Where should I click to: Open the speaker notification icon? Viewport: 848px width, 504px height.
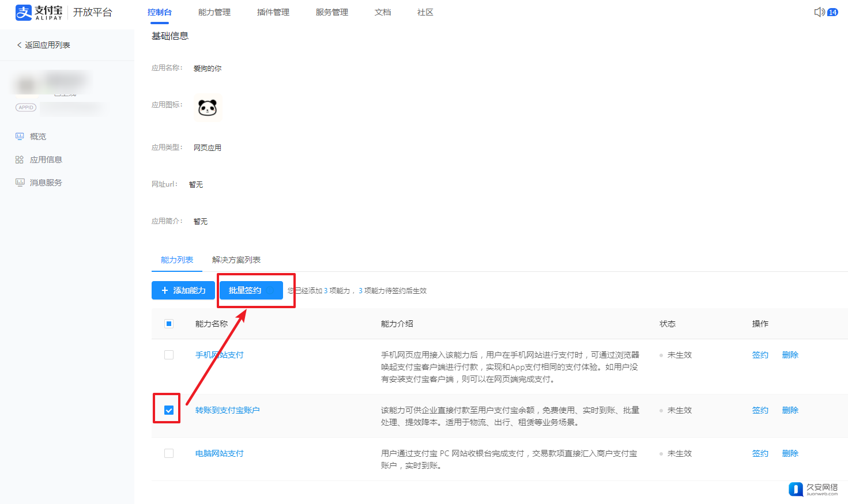point(819,12)
